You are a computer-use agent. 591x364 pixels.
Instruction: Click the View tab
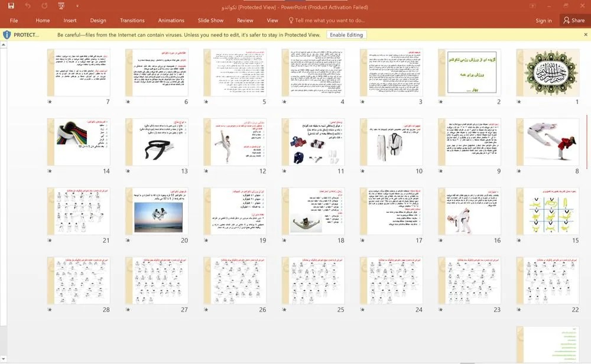coord(272,20)
